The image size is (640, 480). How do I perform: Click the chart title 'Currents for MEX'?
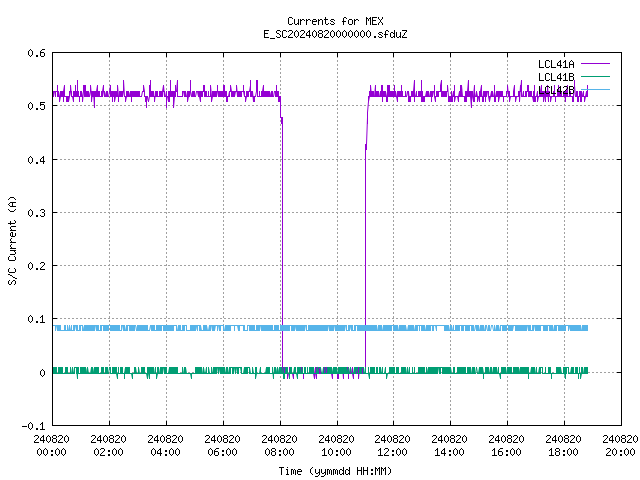335,21
